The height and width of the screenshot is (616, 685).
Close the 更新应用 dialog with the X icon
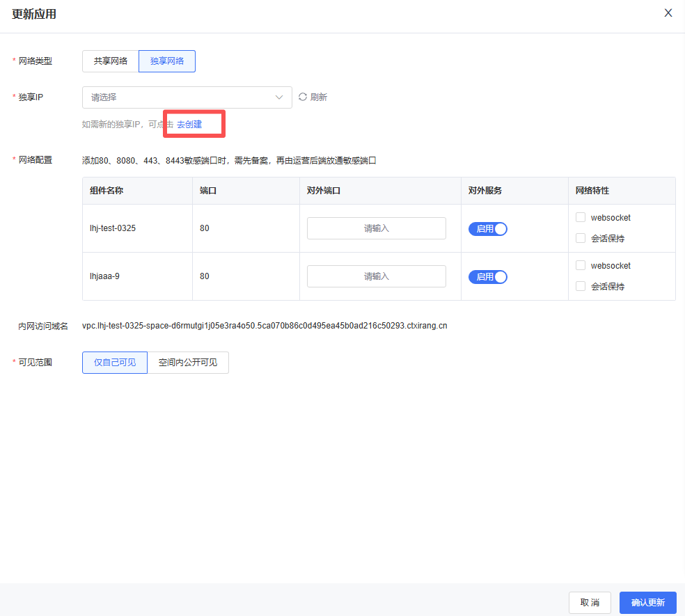click(x=668, y=13)
